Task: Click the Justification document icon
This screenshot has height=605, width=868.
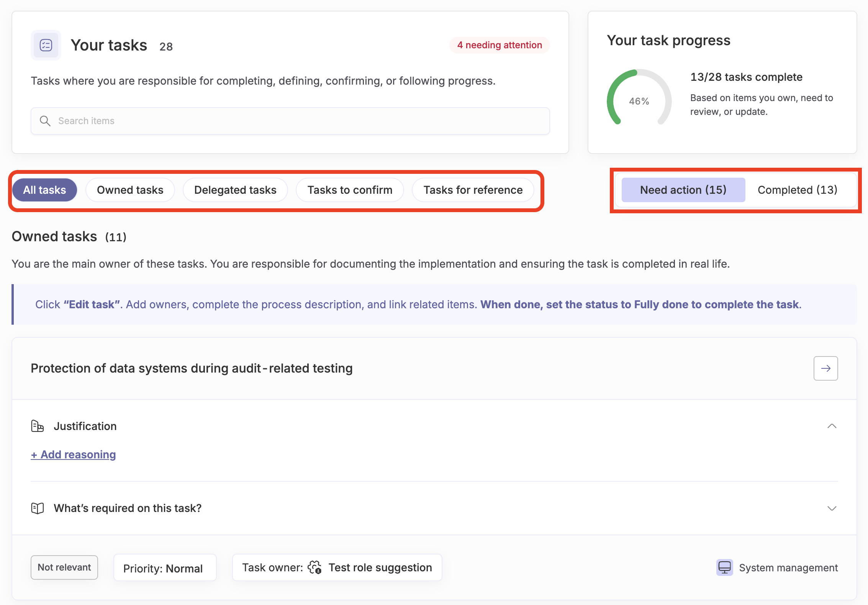Action: click(37, 426)
